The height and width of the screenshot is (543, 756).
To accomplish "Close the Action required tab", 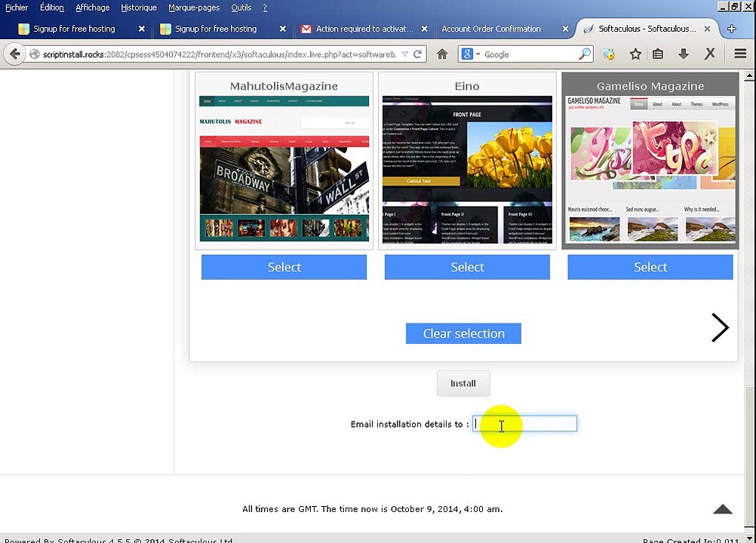I will tap(424, 29).
